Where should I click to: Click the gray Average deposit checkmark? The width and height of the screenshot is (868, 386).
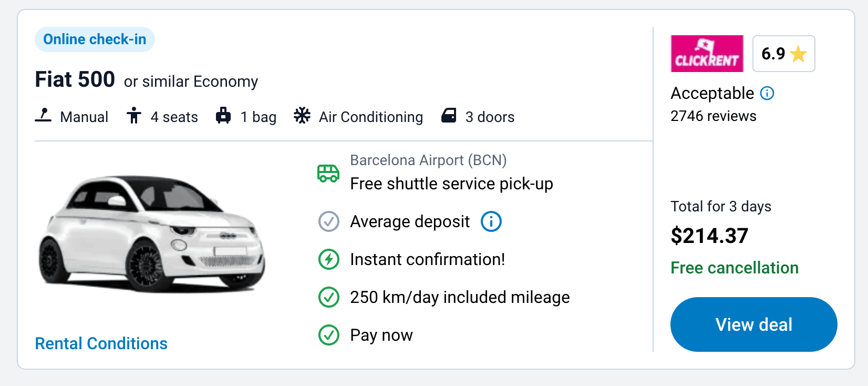point(329,221)
